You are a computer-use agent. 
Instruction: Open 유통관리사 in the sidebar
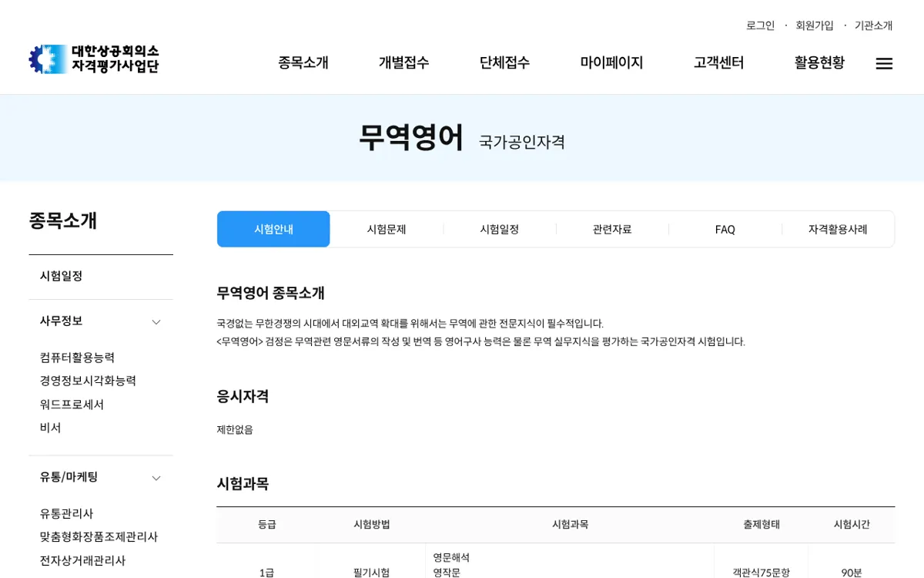(x=67, y=513)
